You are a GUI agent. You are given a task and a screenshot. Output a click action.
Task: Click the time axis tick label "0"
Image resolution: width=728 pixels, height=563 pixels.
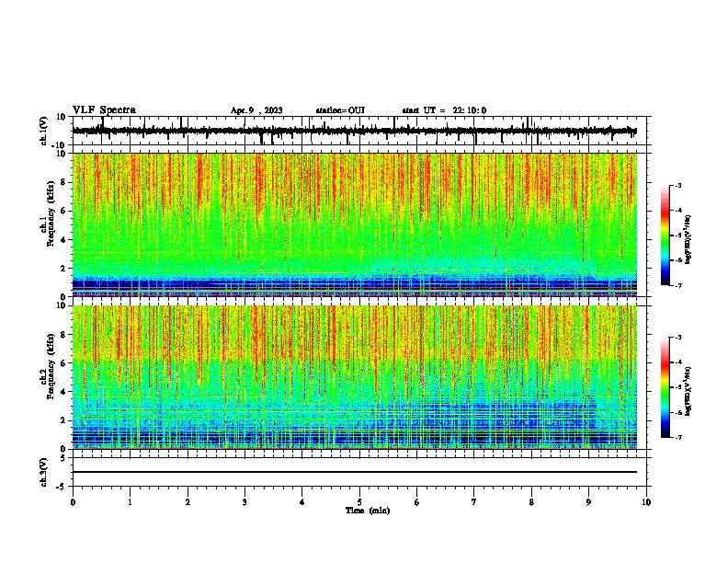tap(73, 502)
